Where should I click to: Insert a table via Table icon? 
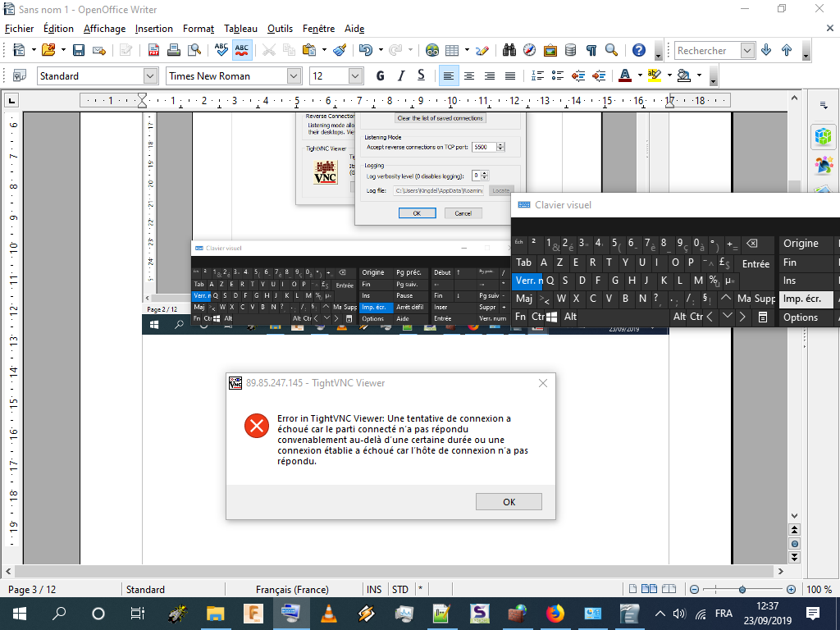[x=452, y=50]
